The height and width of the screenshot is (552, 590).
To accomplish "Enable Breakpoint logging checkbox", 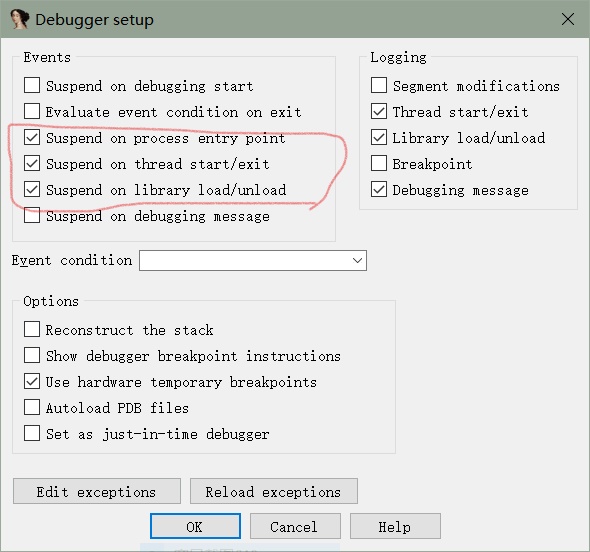I will point(379,163).
